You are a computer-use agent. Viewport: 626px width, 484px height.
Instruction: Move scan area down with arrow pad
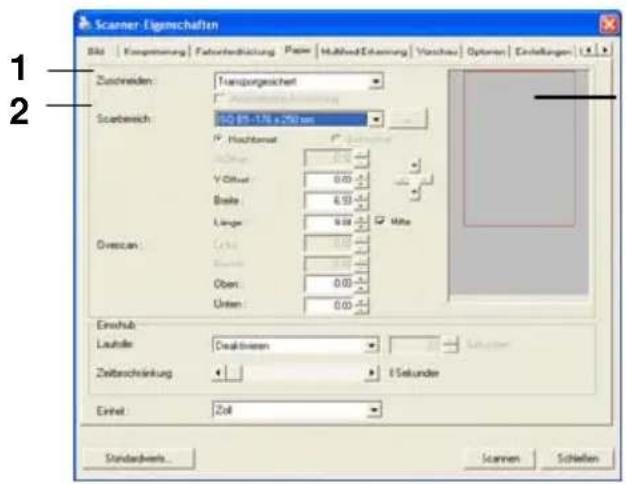pyautogui.click(x=415, y=193)
